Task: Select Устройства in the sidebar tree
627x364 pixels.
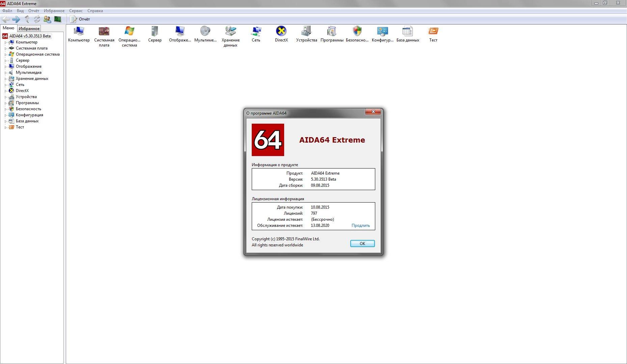Action: click(x=26, y=97)
